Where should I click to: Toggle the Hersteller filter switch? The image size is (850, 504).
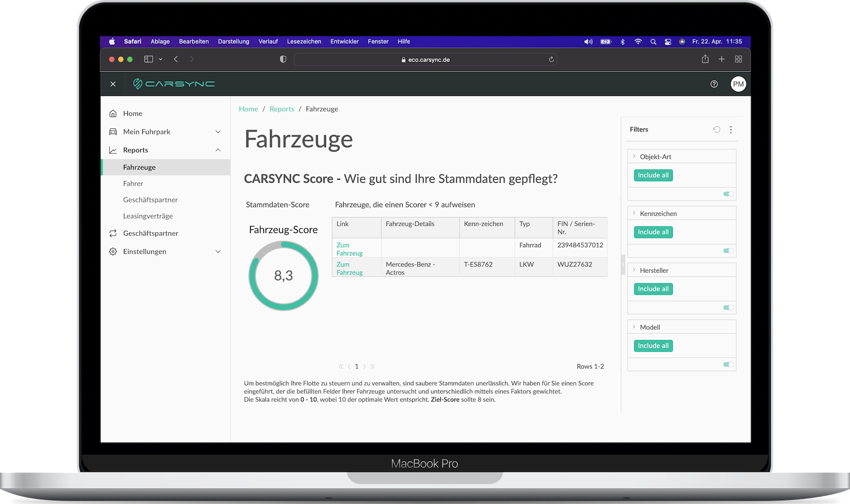coord(729,308)
